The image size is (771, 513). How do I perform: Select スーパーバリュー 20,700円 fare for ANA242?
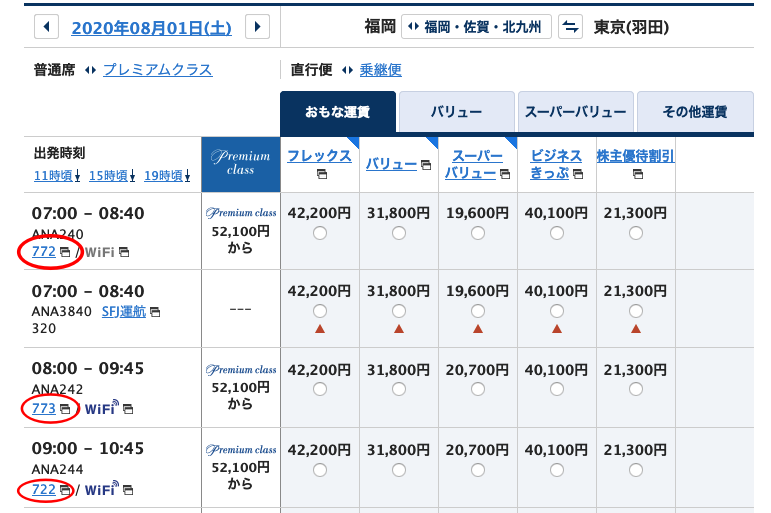[x=478, y=389]
